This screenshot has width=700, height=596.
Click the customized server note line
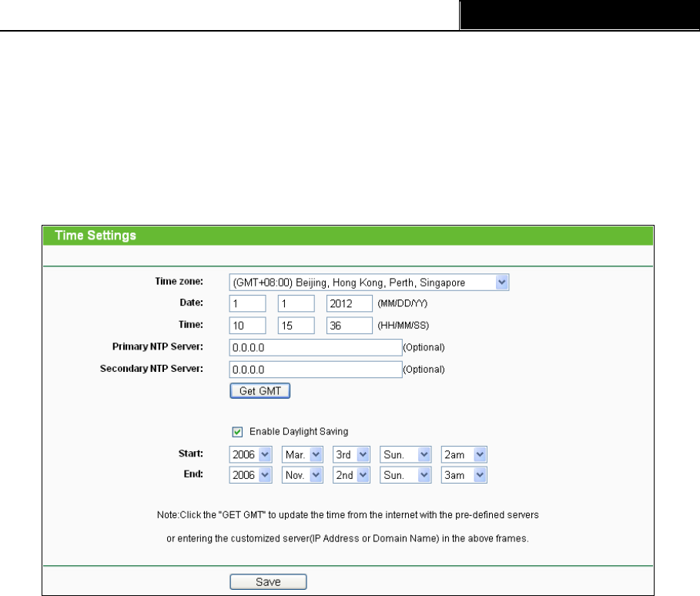347,538
